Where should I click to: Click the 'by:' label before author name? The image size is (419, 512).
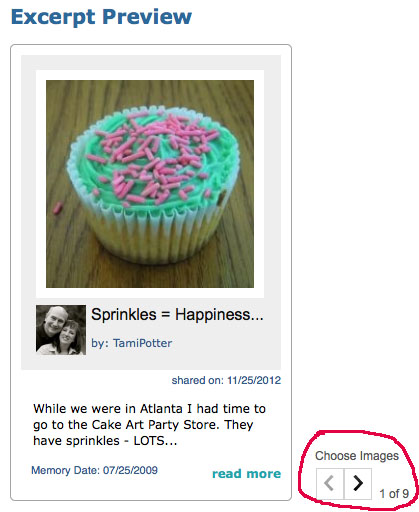100,343
